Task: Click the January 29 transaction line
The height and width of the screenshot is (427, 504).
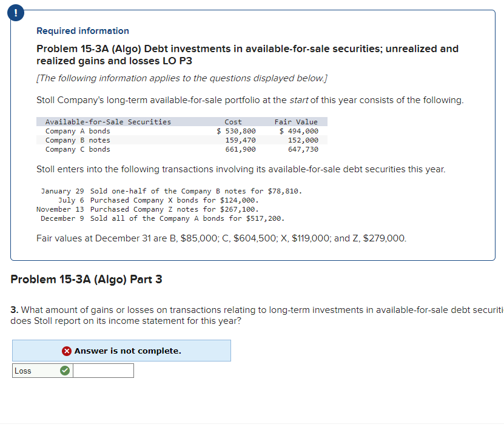Action: (172, 191)
